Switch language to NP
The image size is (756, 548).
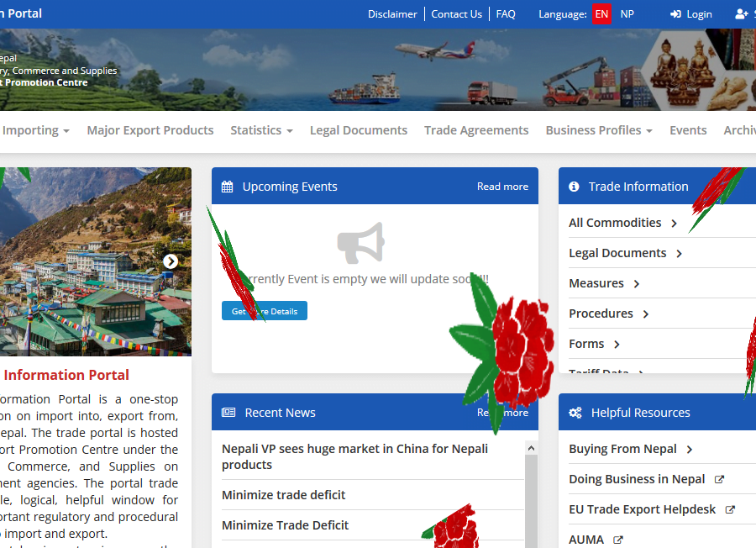coord(627,14)
